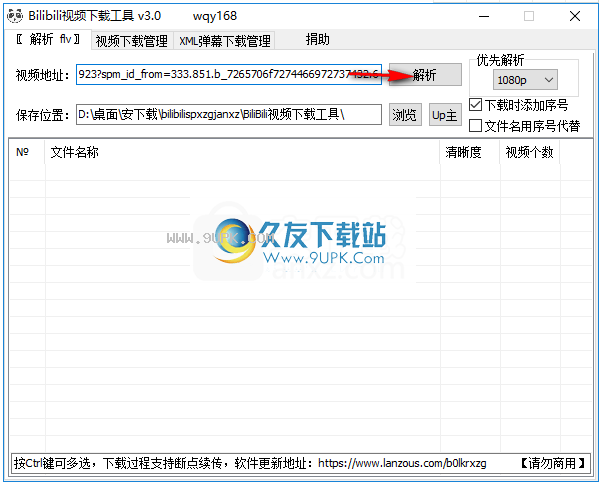Click the 保存位置 path field
Viewport: 606px width, 482px height.
(x=229, y=114)
